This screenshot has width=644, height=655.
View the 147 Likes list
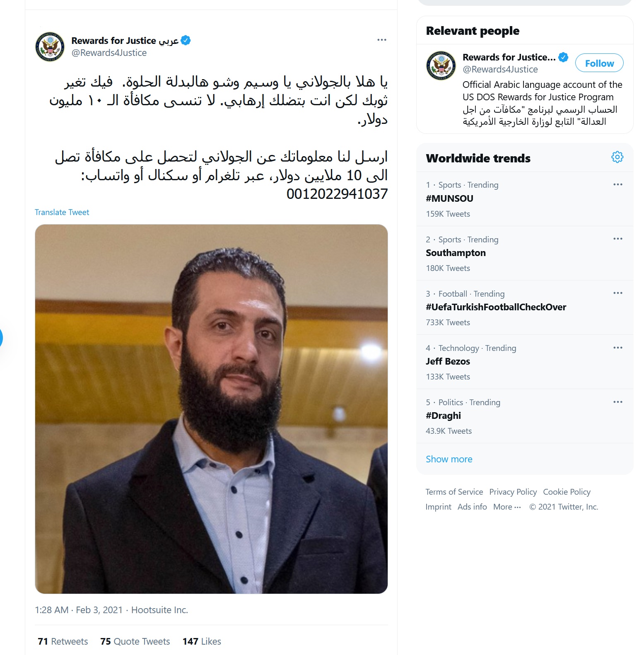click(x=202, y=641)
